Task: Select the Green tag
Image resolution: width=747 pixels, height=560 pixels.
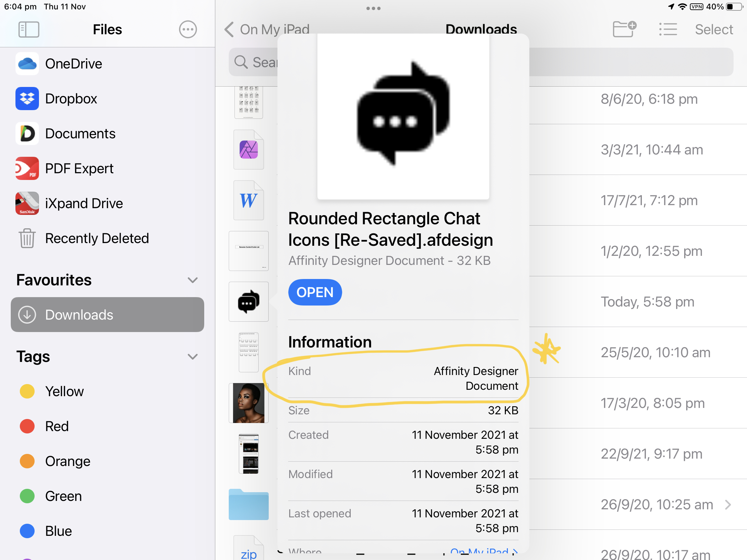Action: [107, 496]
